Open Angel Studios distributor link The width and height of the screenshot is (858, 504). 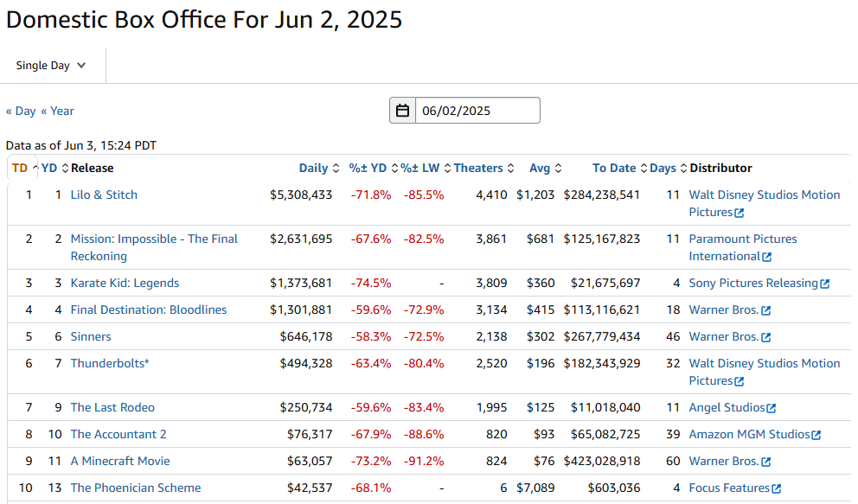point(733,408)
